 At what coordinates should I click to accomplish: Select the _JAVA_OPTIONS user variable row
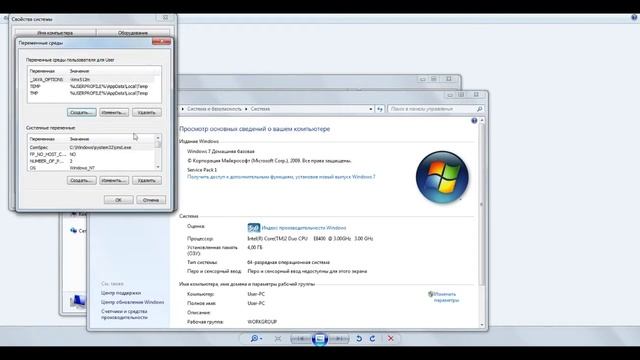(94, 80)
